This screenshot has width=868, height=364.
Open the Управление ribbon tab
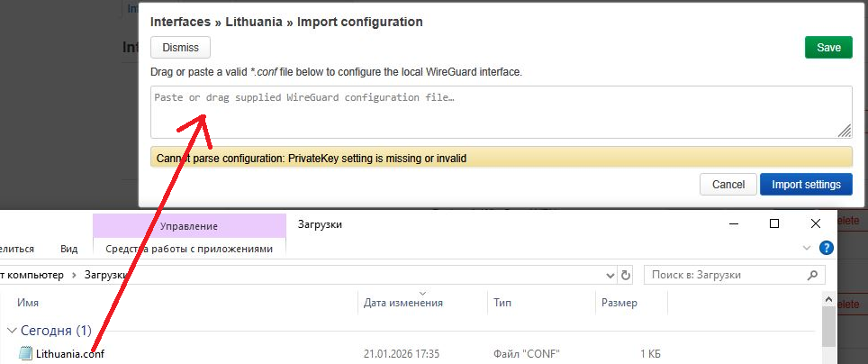click(188, 226)
